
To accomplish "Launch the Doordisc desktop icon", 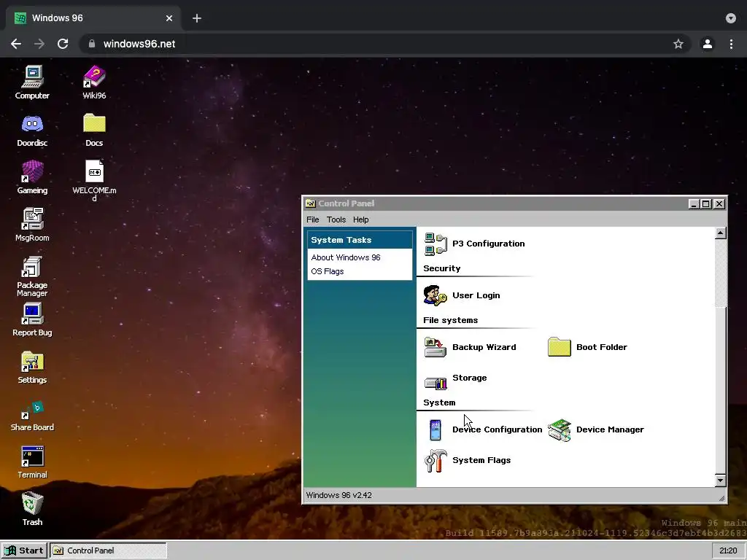I will (32, 130).
